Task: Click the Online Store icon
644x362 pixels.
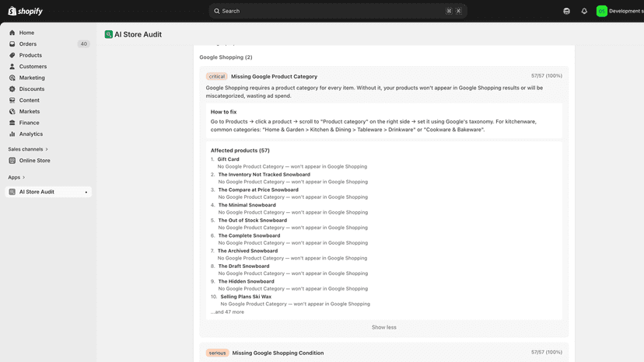Action: 12,161
